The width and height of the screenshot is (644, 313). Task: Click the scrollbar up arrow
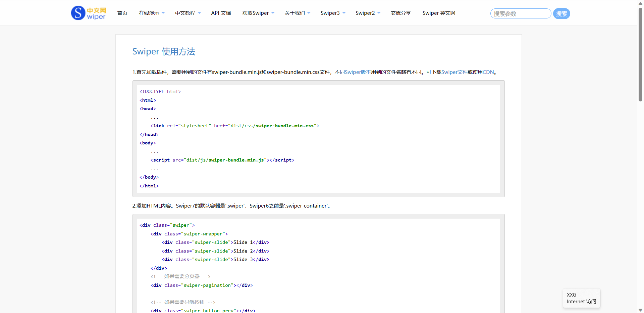pyautogui.click(x=640, y=3)
